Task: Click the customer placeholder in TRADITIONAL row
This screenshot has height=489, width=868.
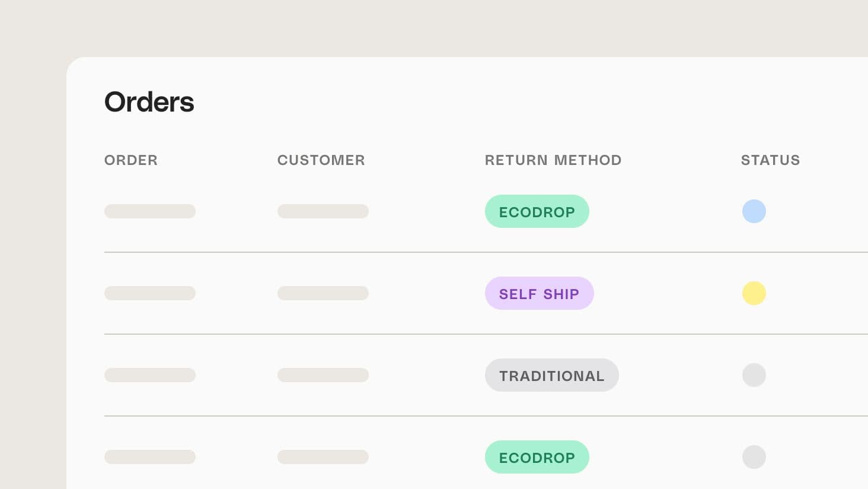Action: pos(323,375)
